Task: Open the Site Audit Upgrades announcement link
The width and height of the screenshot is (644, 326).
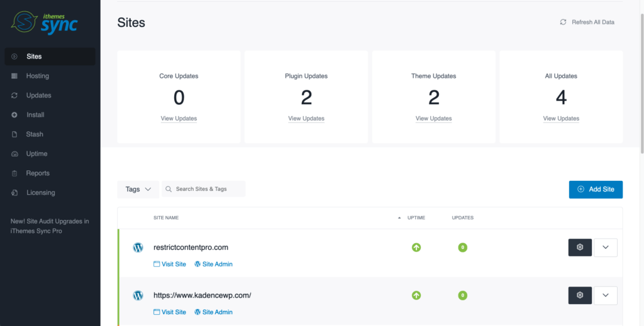Action: [50, 226]
